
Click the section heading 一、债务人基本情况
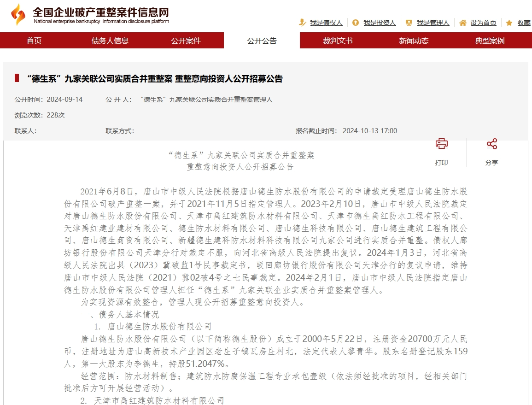pos(120,314)
